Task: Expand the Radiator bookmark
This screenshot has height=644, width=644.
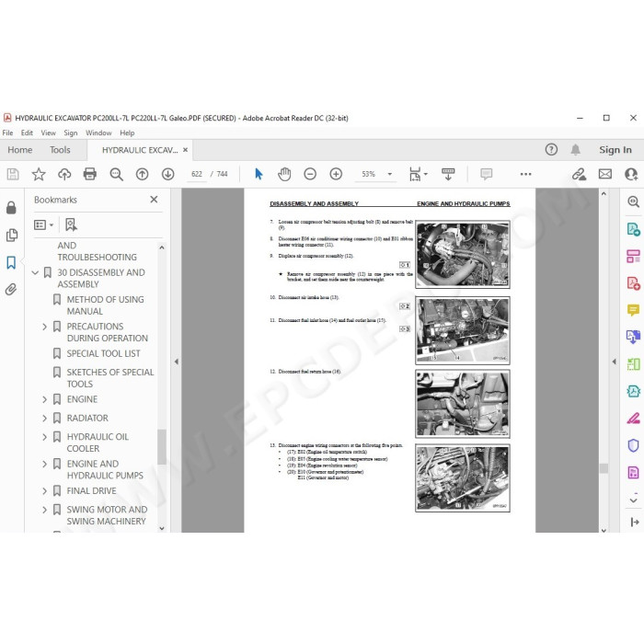Action: pos(45,418)
